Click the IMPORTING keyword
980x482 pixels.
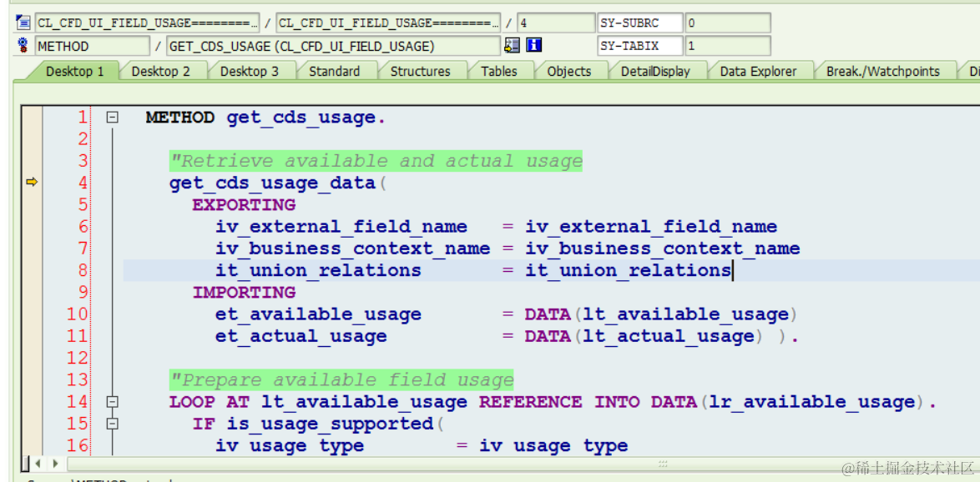pyautogui.click(x=244, y=292)
